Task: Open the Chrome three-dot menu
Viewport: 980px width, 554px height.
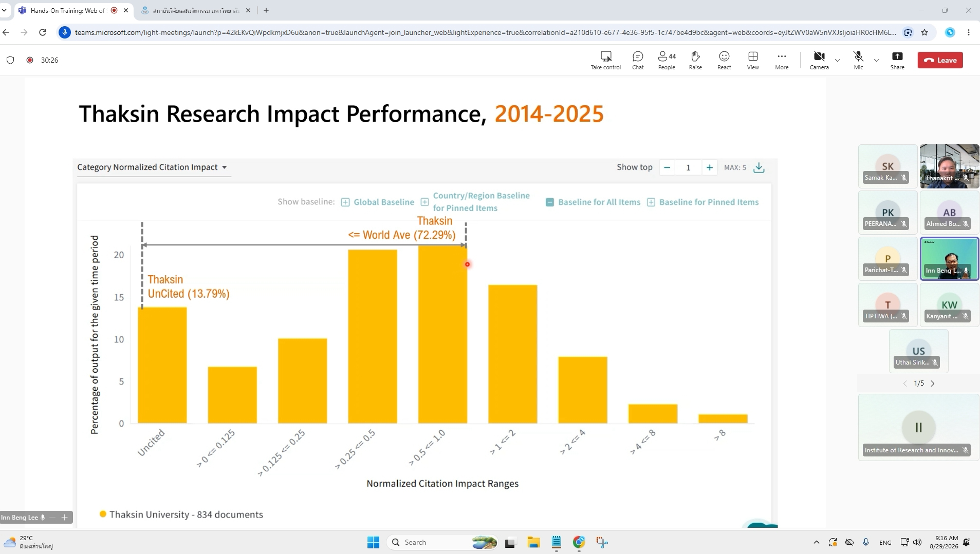Action: click(969, 32)
